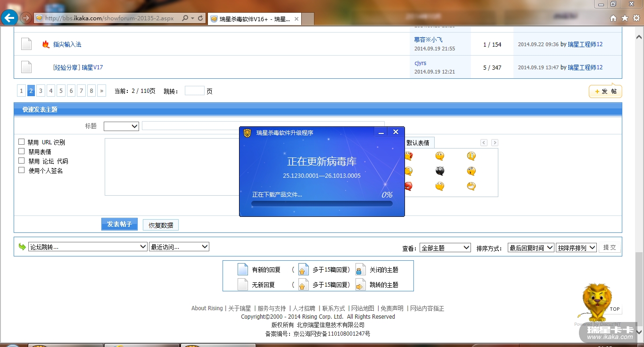644x347 pixels.
Task: Insert the grinning teeth emoticon
Action: pyautogui.click(x=471, y=186)
